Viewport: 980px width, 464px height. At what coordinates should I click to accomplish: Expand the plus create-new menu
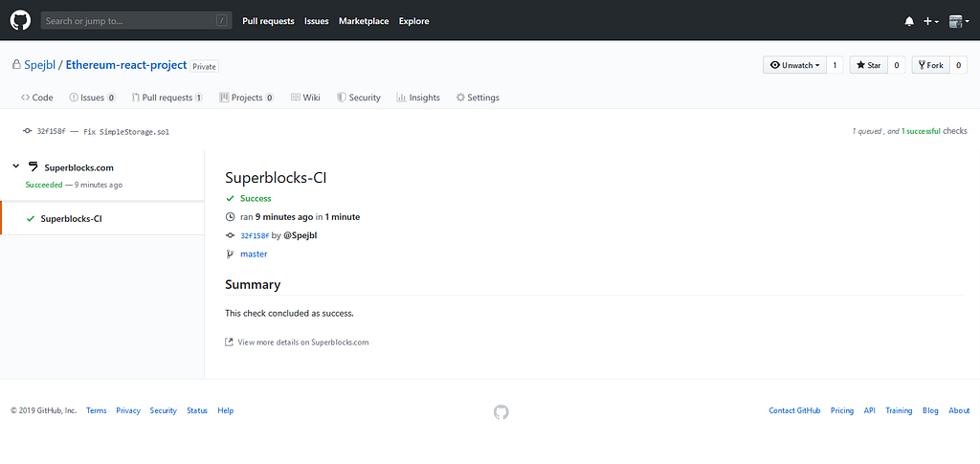(930, 21)
